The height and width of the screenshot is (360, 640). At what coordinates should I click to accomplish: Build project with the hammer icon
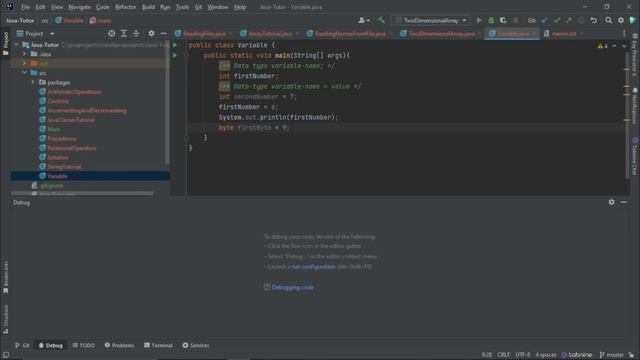(x=381, y=20)
